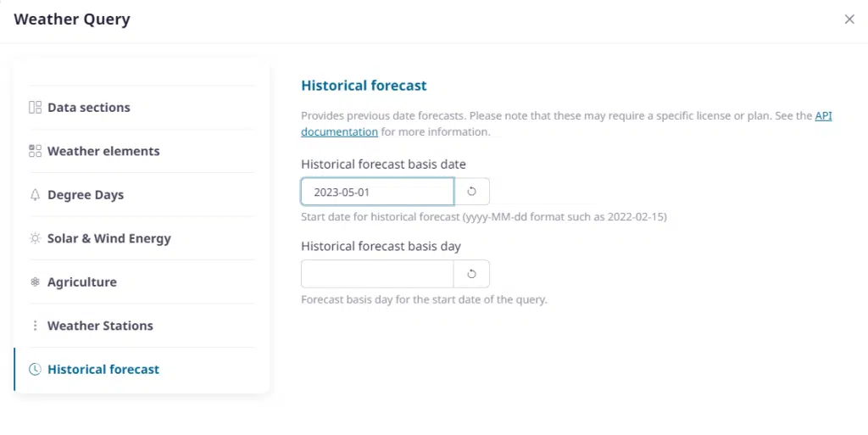Open the Data sections tab
Screen dimensions: 868x435
click(x=89, y=108)
